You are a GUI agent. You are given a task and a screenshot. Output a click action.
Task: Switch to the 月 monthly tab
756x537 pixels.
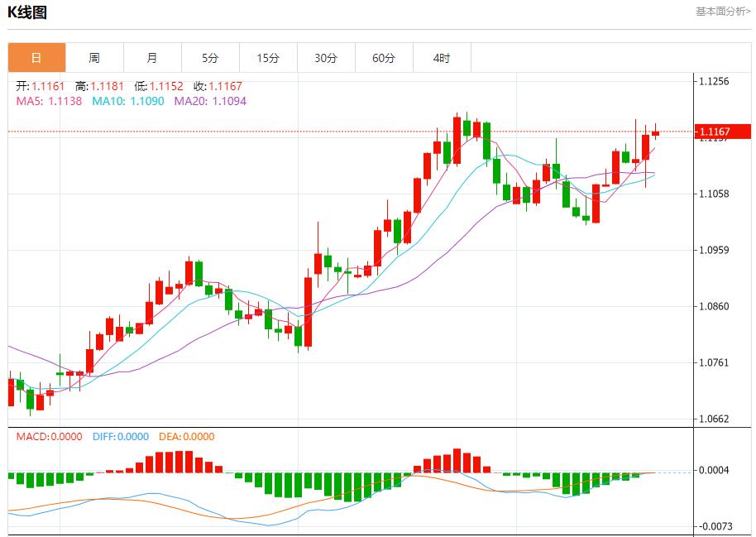[x=152, y=58]
